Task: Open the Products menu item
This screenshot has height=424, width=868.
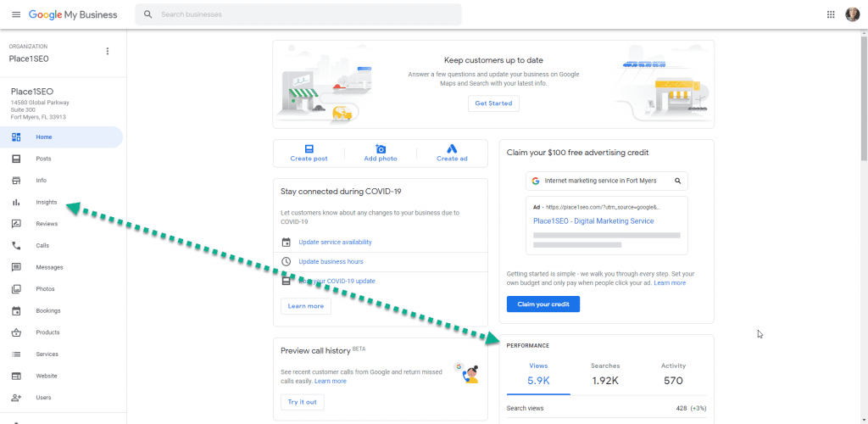Action: click(x=61, y=332)
